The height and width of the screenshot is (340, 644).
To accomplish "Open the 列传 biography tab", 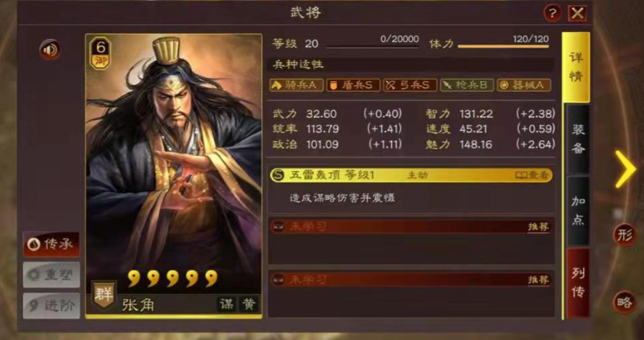I will coord(578,283).
